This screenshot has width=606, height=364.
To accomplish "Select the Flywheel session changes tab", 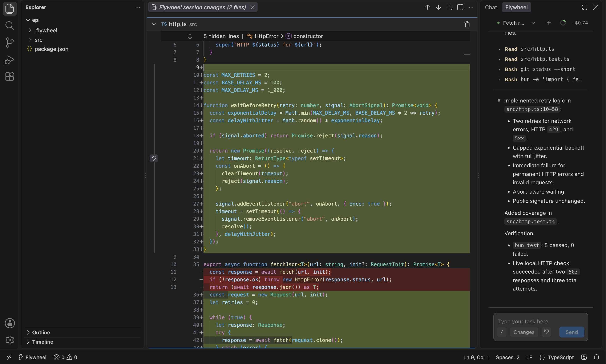I will pos(202,7).
